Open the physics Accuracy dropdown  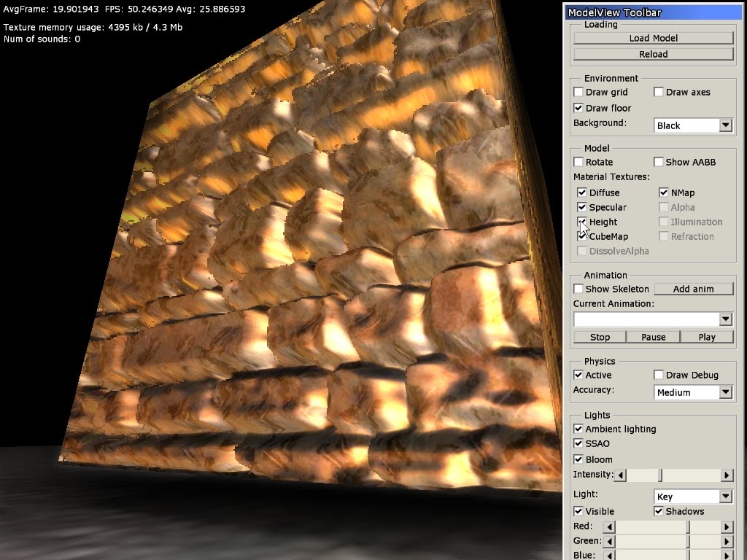[725, 392]
